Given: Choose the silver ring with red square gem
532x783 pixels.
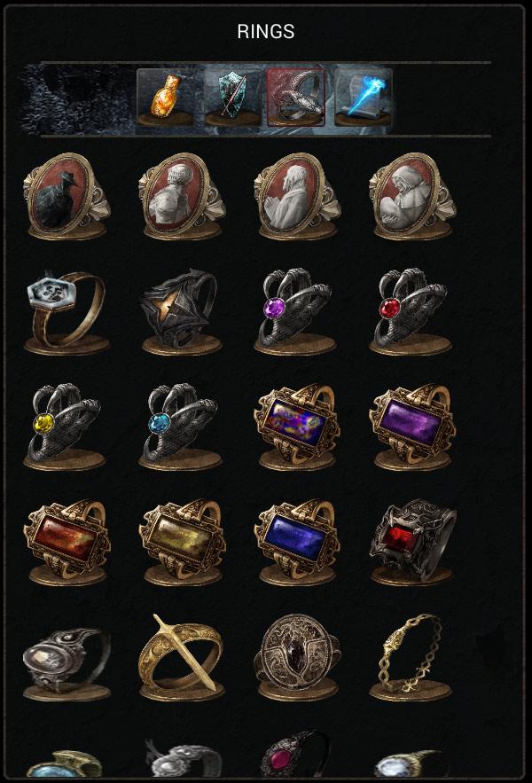Looking at the screenshot, I should 412,542.
